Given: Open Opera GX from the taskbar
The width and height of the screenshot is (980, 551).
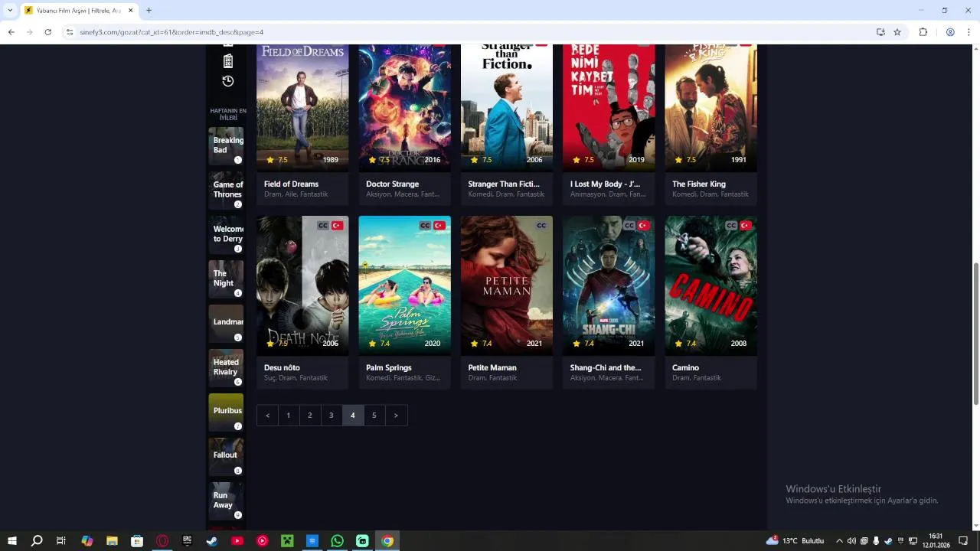Looking at the screenshot, I should (x=162, y=541).
